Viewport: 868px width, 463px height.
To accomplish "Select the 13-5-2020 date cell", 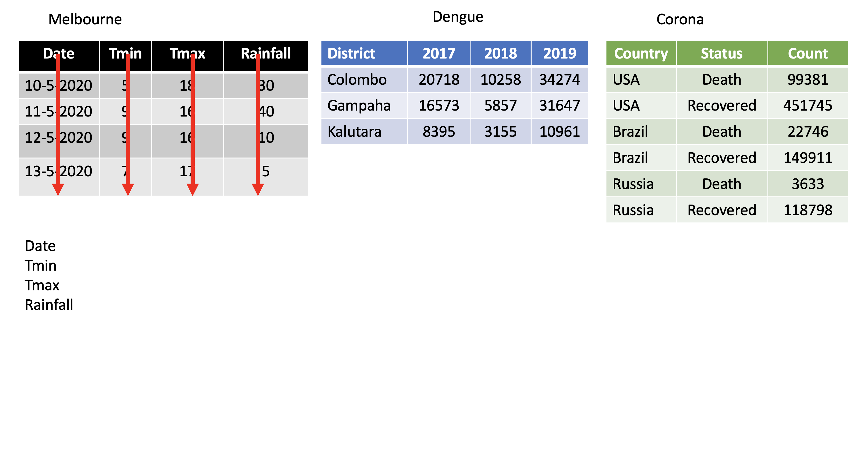I will click(x=58, y=171).
